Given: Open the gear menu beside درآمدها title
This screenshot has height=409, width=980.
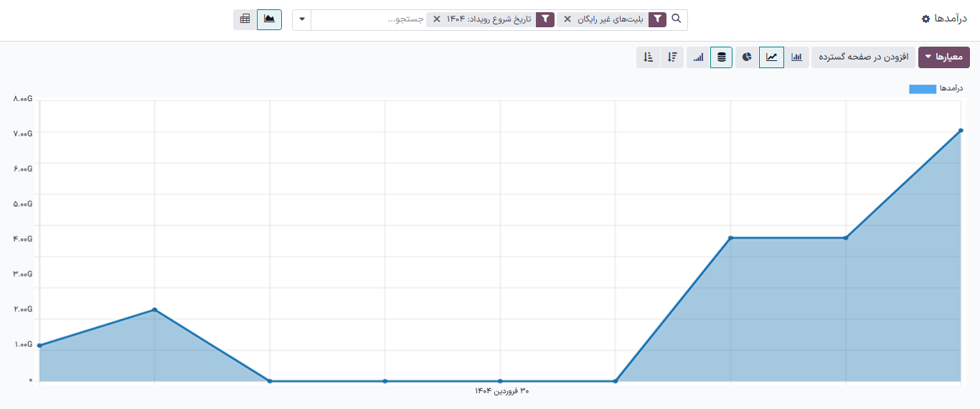Looking at the screenshot, I should pyautogui.click(x=926, y=19).
